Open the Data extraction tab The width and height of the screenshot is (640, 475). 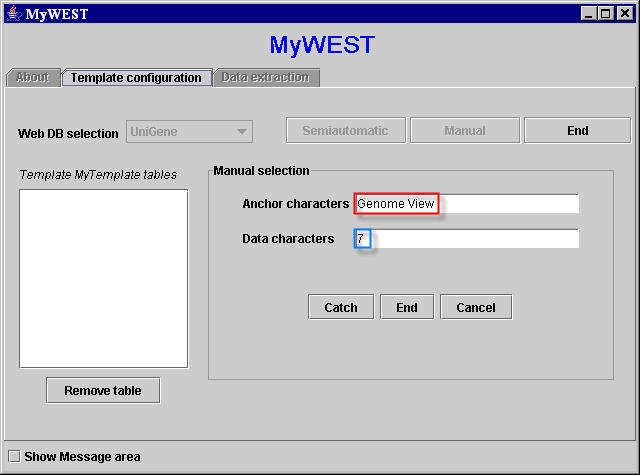(266, 77)
